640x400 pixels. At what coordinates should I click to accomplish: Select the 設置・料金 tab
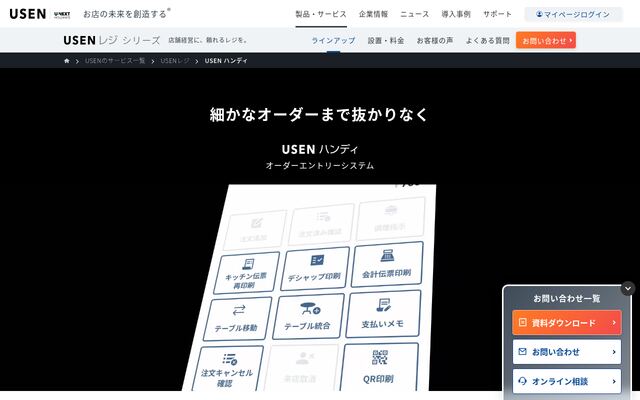coord(386,40)
